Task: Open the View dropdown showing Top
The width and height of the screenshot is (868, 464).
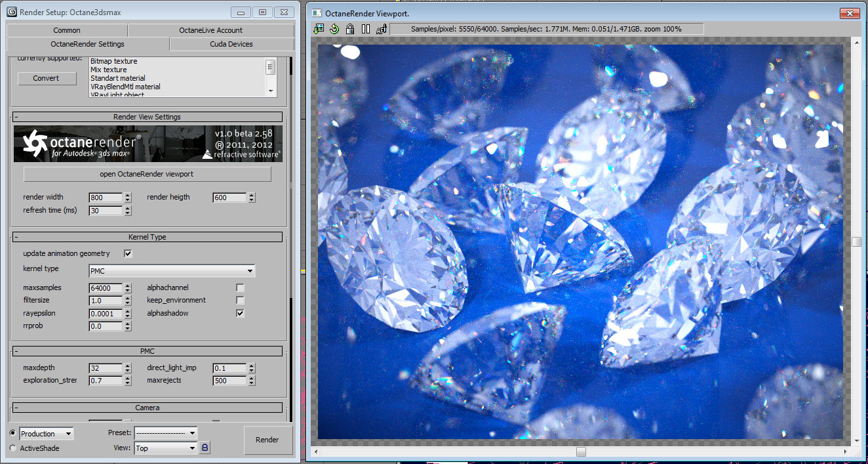Action: pyautogui.click(x=165, y=448)
